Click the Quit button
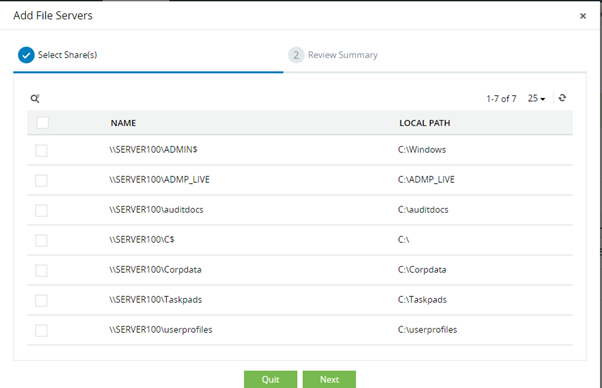The image size is (602, 388). pyautogui.click(x=271, y=379)
